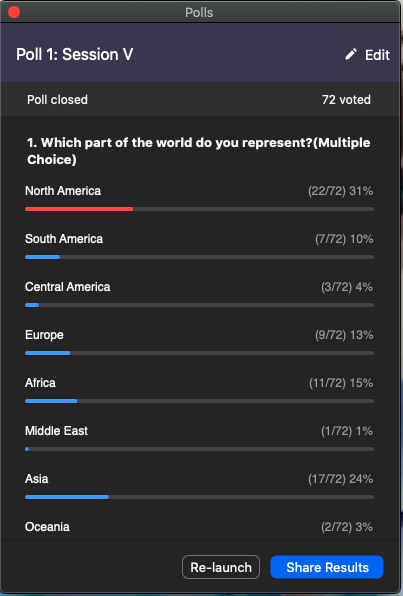
Task: Close the Polls window with red button
Action: (x=14, y=12)
